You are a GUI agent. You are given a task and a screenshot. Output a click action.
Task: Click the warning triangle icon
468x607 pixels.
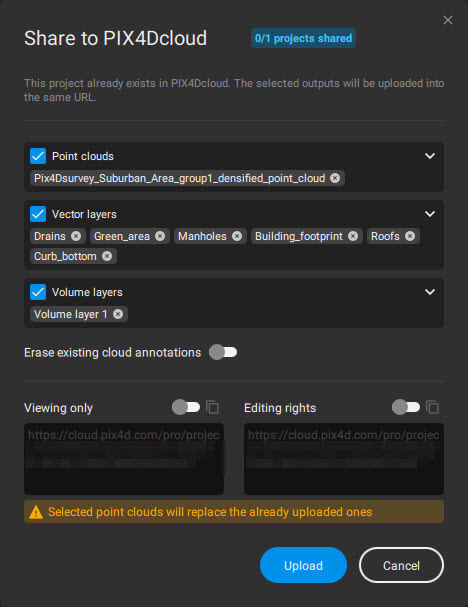[36, 512]
